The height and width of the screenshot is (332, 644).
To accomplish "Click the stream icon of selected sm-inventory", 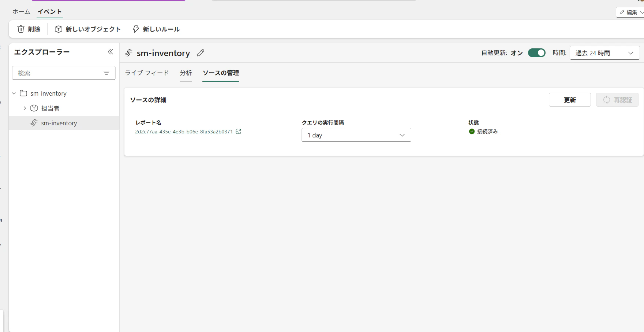I will [x=34, y=123].
